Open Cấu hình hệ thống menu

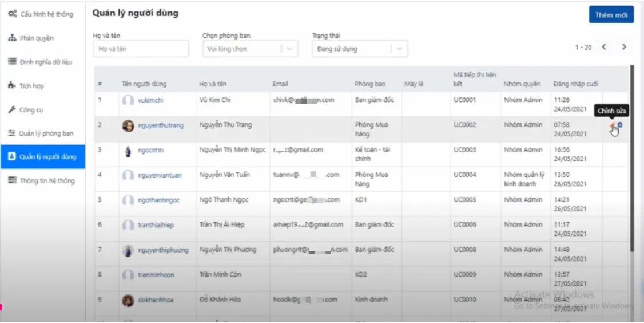click(43, 14)
